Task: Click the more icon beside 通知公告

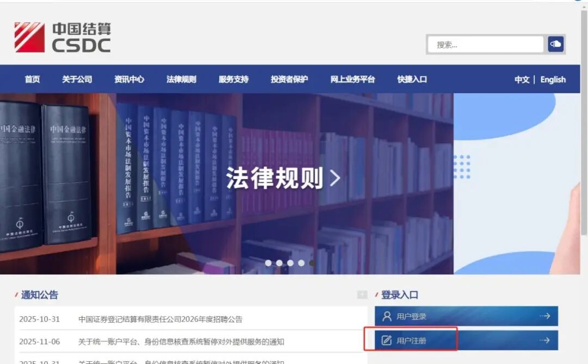Action: (362, 295)
